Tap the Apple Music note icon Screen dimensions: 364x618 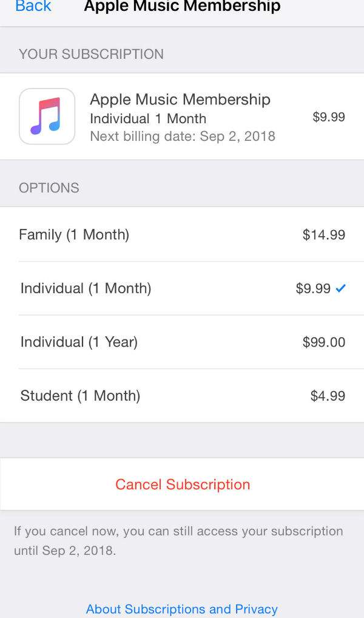pyautogui.click(x=47, y=117)
